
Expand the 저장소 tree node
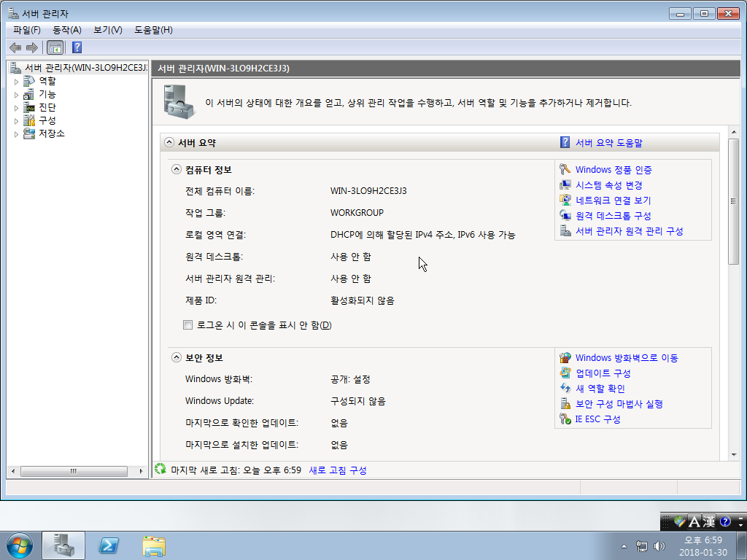tap(16, 134)
